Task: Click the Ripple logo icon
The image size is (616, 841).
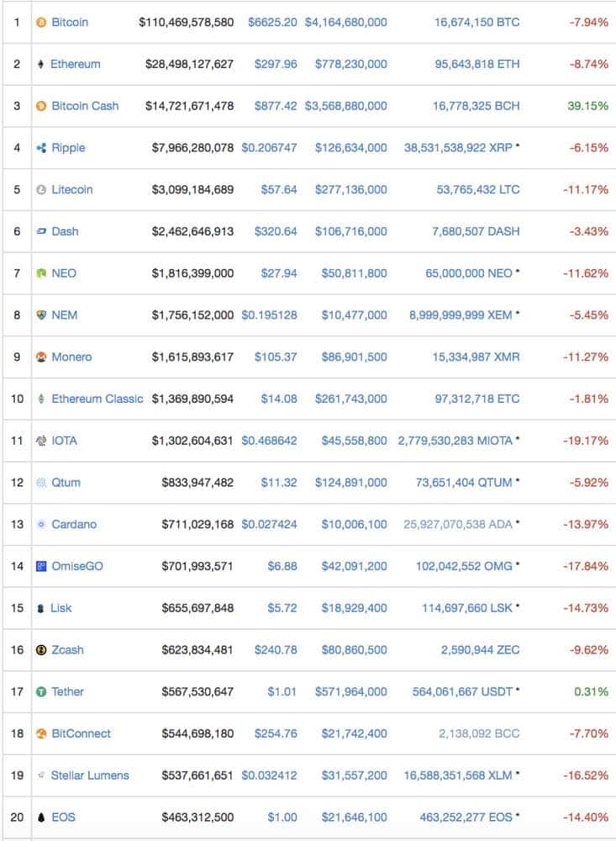Action: 41,148
